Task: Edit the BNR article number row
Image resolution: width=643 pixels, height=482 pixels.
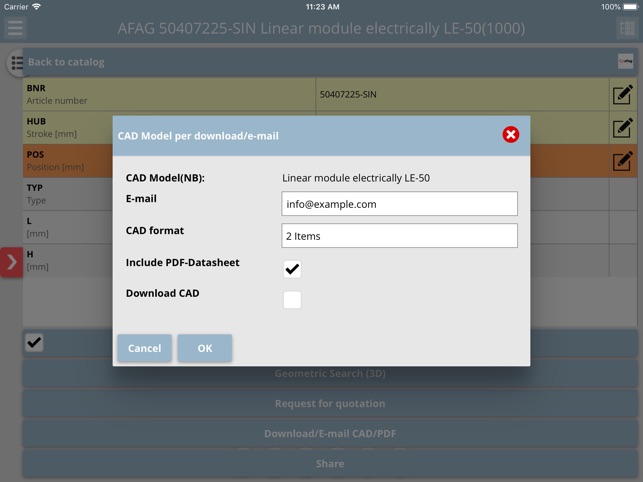Action: click(x=622, y=95)
